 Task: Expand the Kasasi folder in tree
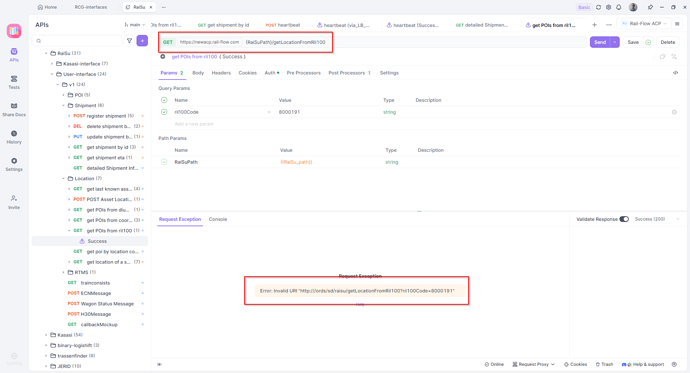[x=46, y=335]
